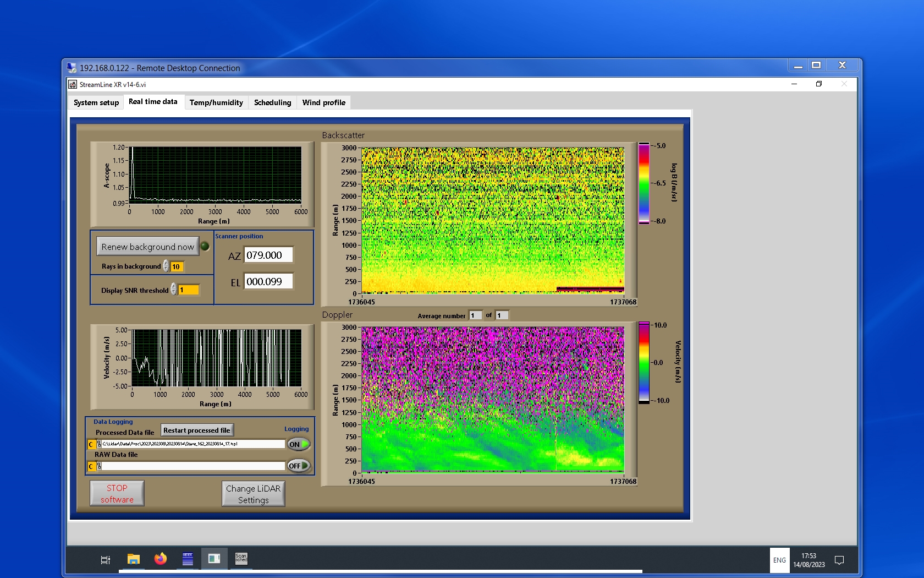Open File Explorer from the taskbar

pyautogui.click(x=133, y=559)
